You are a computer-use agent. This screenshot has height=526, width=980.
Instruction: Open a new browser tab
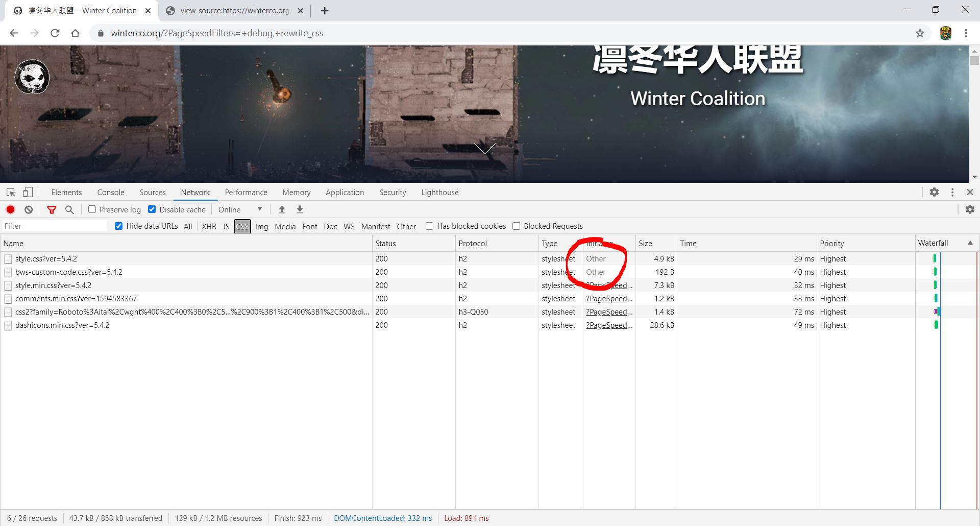(325, 11)
